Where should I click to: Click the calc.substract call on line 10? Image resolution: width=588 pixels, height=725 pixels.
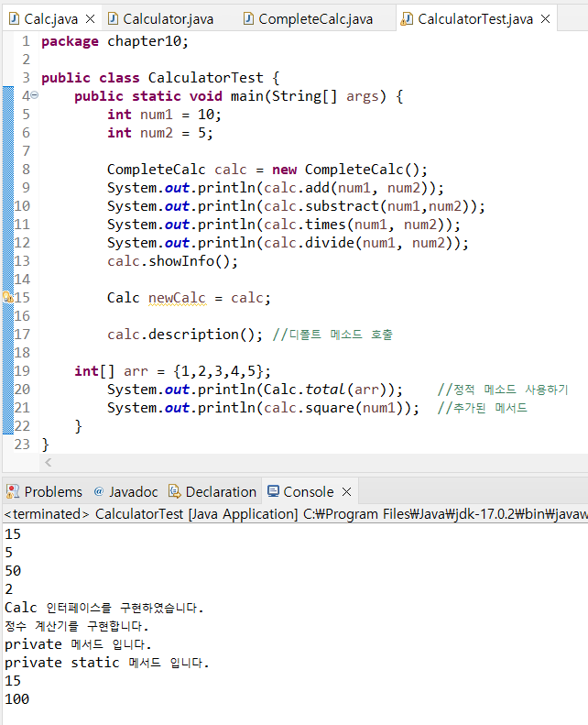pyautogui.click(x=370, y=205)
